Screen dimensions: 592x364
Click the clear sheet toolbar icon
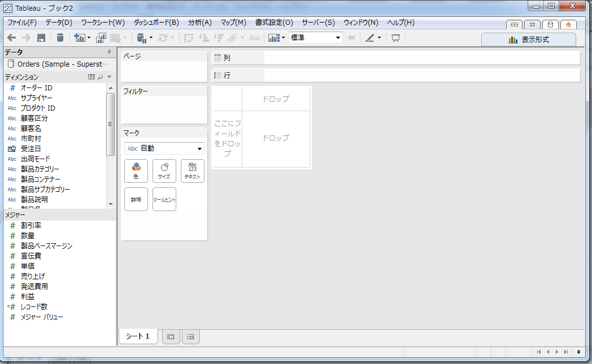click(x=115, y=38)
